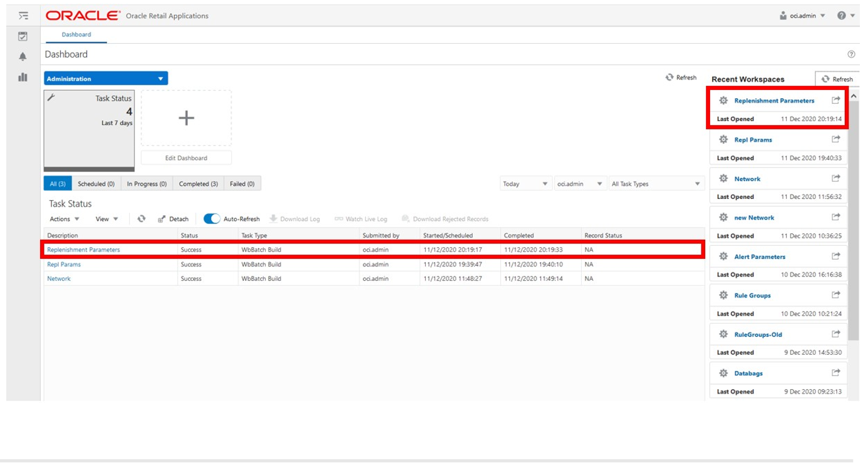Select the Dashboard tab
The width and height of the screenshot is (868, 468).
(76, 34)
